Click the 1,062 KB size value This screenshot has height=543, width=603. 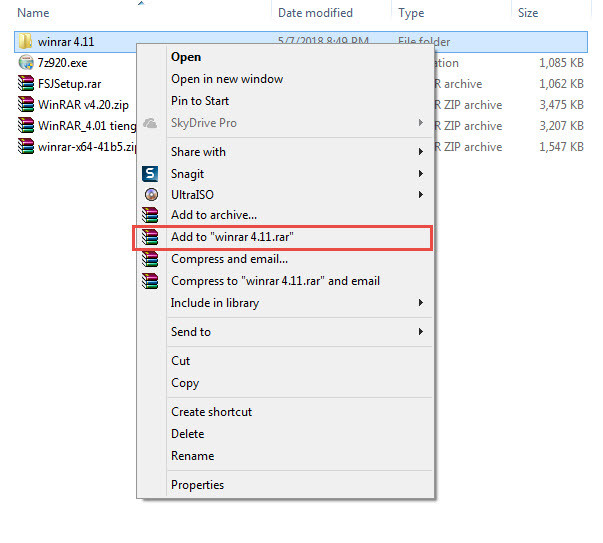[x=561, y=83]
